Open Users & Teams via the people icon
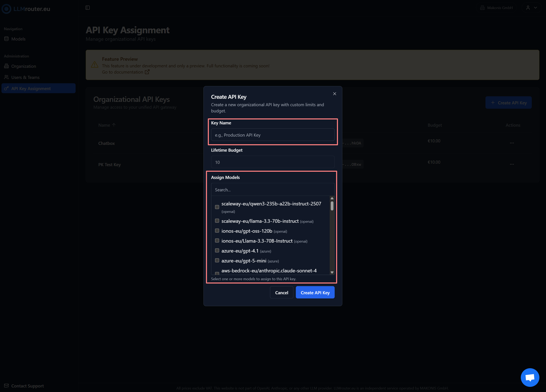The height and width of the screenshot is (392, 546). [x=6, y=77]
